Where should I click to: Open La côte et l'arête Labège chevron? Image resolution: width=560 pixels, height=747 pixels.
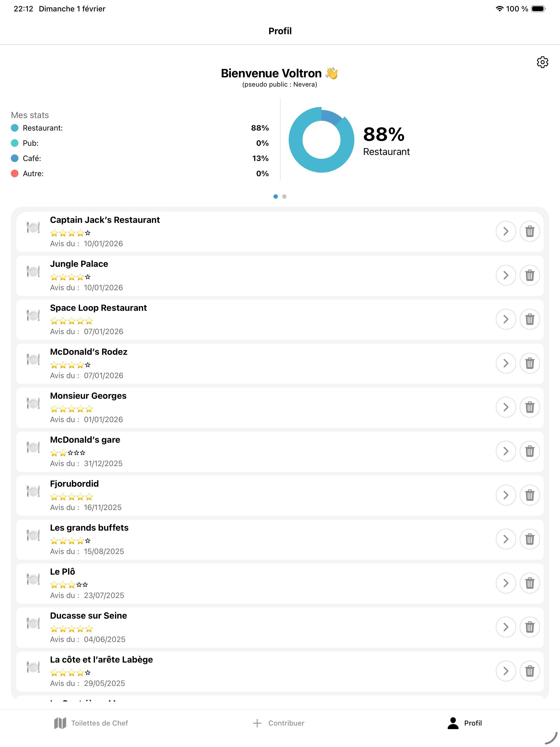pyautogui.click(x=506, y=671)
